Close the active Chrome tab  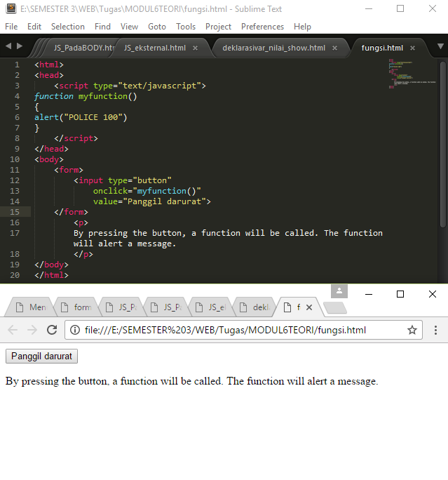point(309,307)
